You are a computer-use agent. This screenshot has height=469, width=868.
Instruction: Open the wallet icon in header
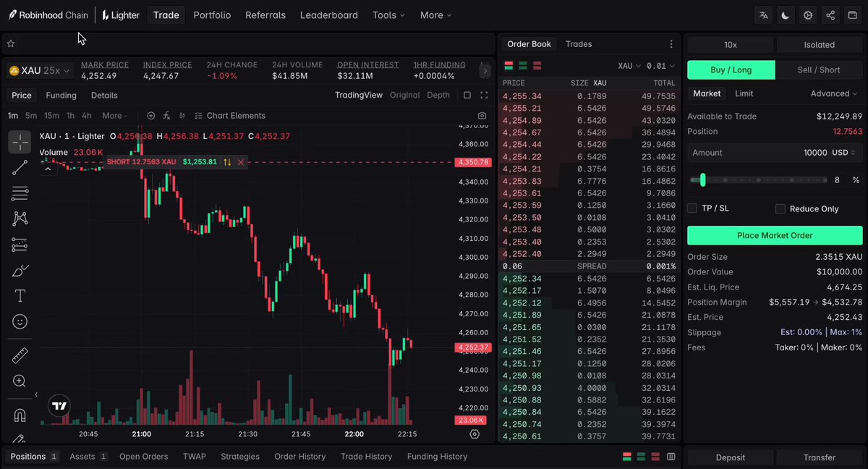pyautogui.click(x=853, y=15)
